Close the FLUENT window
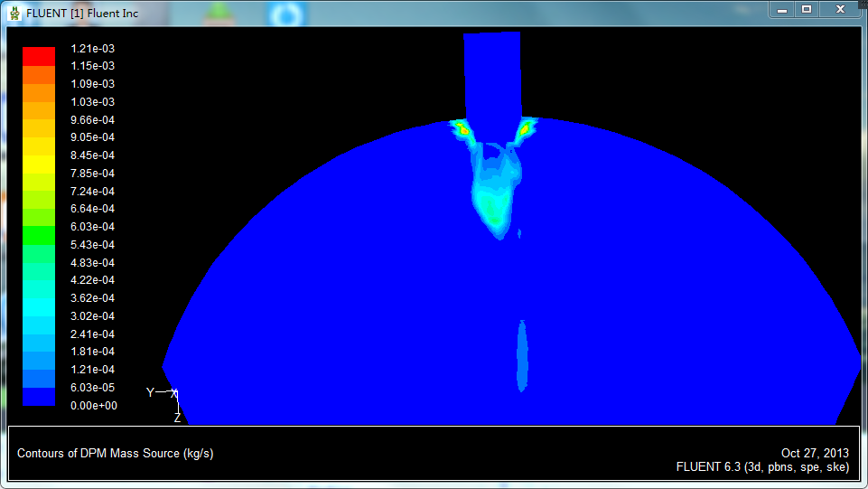This screenshot has height=489, width=868. [839, 9]
